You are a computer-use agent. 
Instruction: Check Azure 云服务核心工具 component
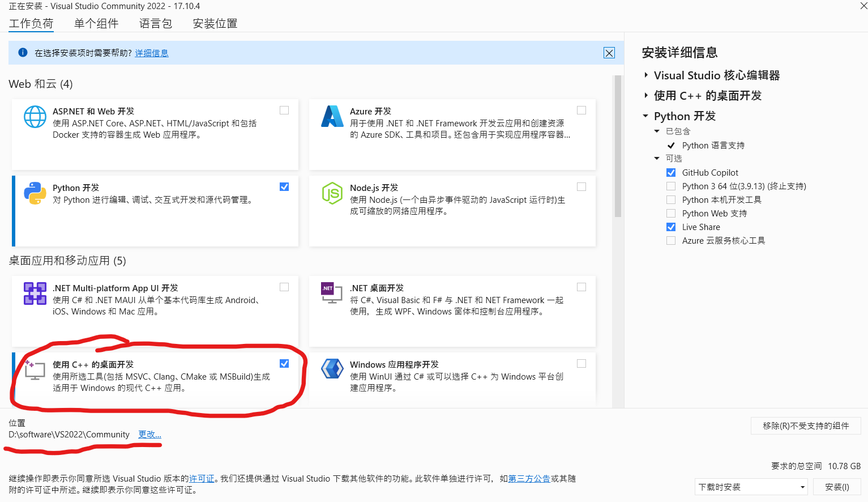[x=671, y=241]
